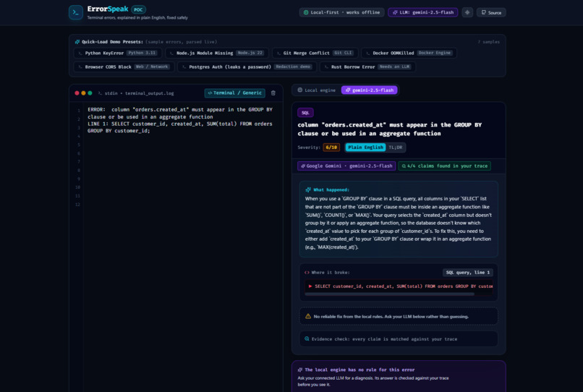Switch to the Local engine tab

(x=316, y=90)
